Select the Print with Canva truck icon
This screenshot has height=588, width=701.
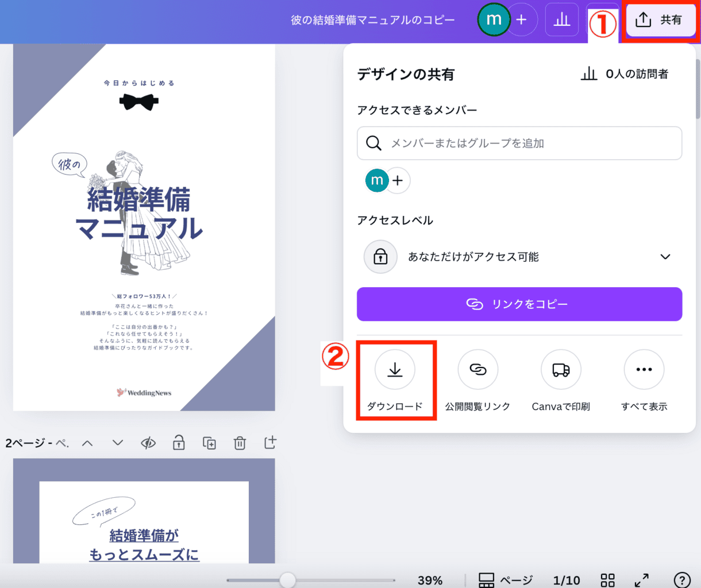(561, 370)
